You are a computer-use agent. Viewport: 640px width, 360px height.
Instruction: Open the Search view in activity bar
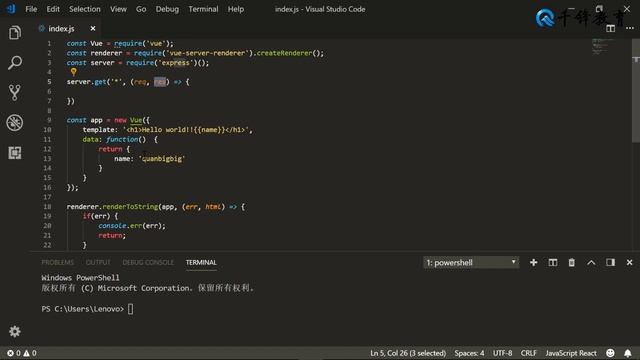click(15, 63)
